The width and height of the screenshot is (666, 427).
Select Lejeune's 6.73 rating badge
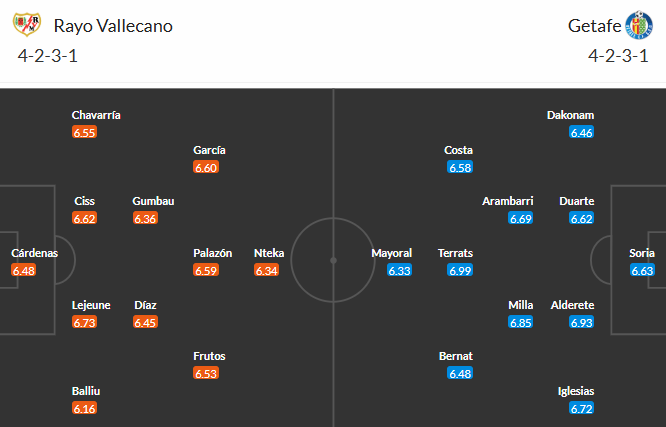[x=85, y=322]
